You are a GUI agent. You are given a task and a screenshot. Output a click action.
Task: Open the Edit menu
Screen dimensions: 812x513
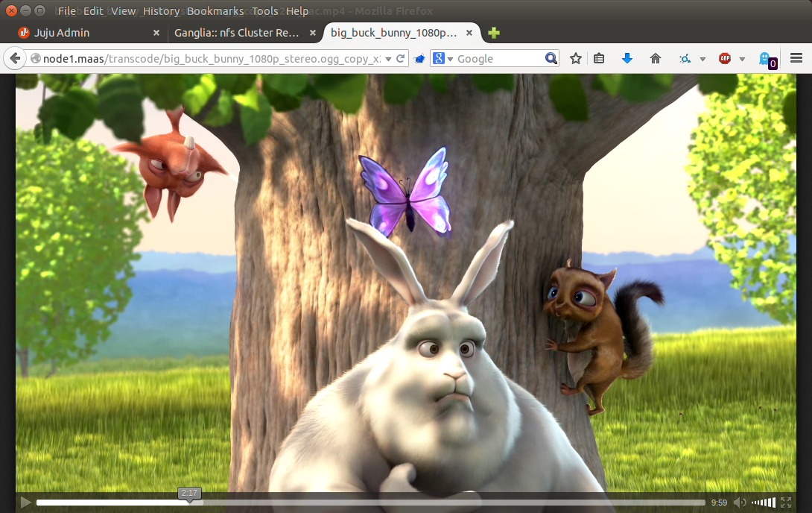(93, 11)
